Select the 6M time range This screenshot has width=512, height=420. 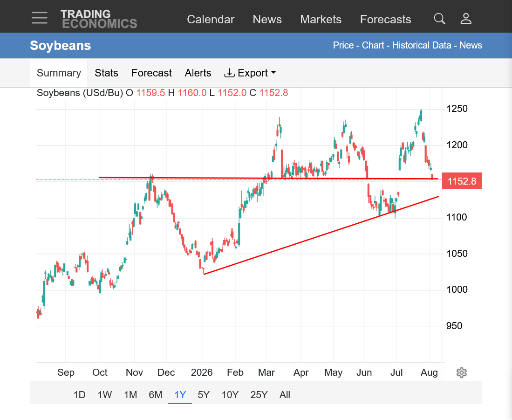(x=156, y=395)
